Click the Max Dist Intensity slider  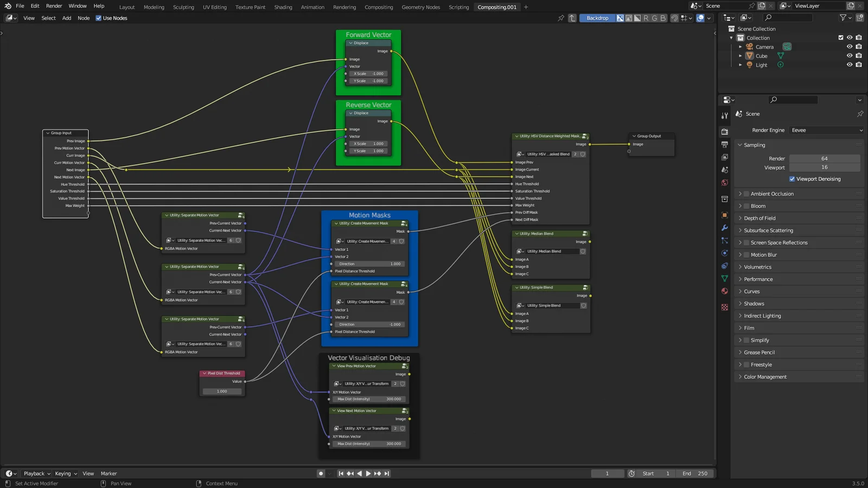pyautogui.click(x=369, y=399)
